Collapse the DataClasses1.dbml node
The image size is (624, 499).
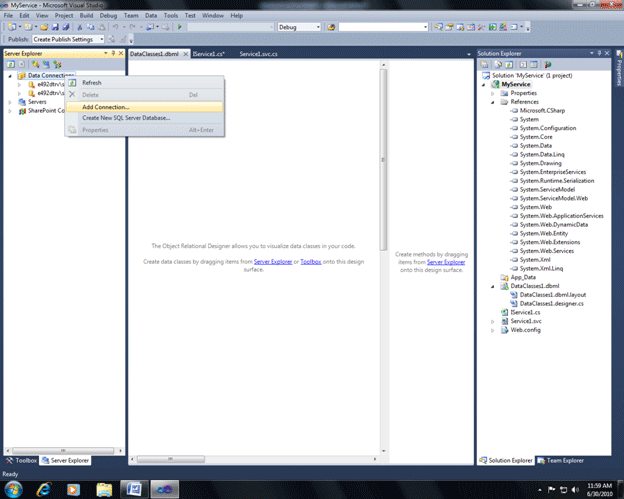(x=493, y=286)
